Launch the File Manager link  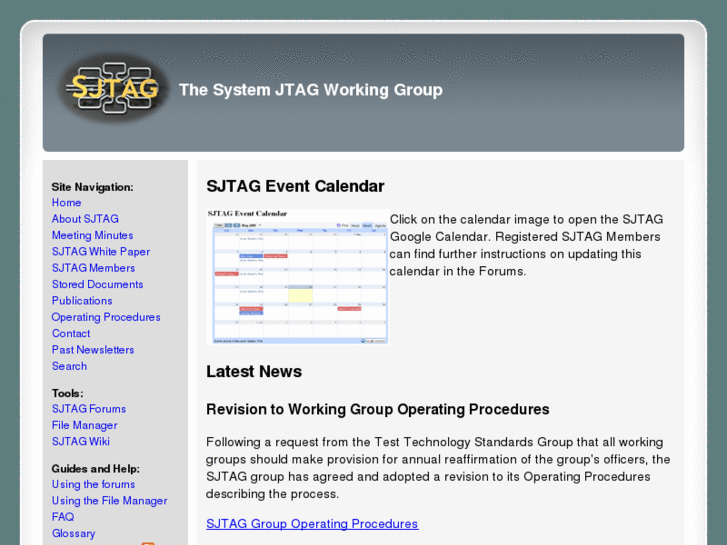(84, 425)
